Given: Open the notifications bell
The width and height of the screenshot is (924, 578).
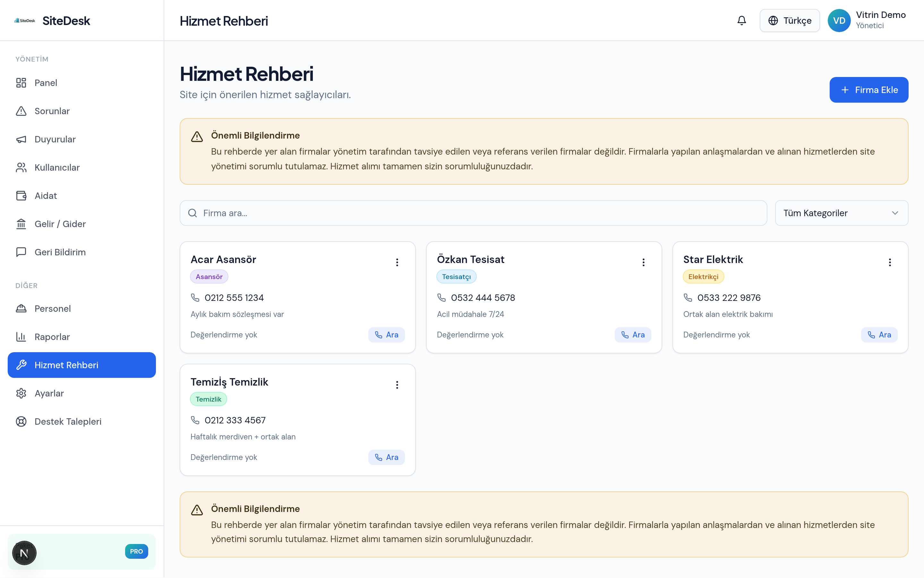Looking at the screenshot, I should click(x=741, y=21).
